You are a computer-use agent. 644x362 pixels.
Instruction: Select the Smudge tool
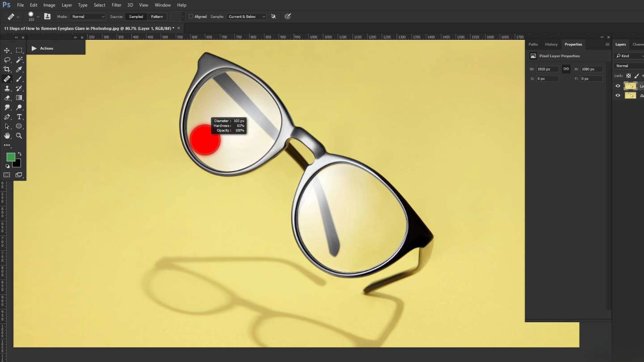(7, 107)
